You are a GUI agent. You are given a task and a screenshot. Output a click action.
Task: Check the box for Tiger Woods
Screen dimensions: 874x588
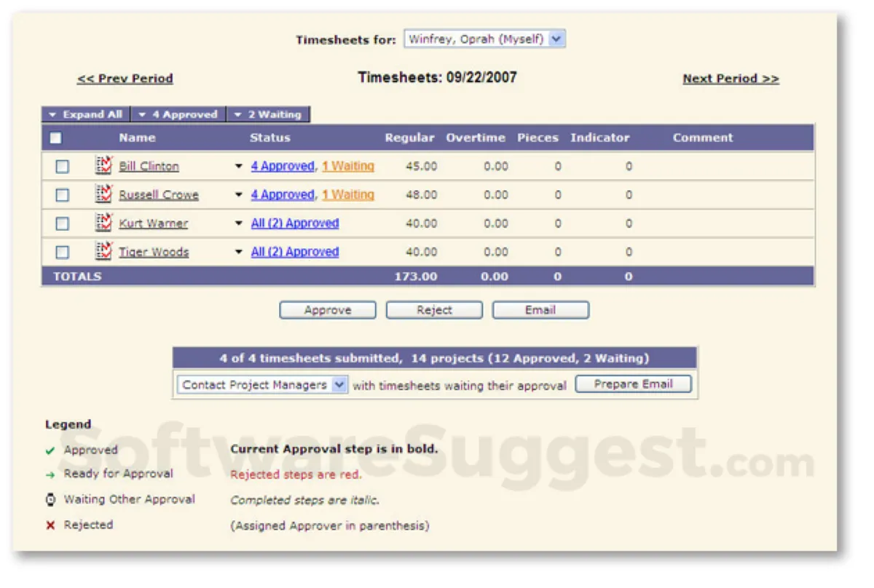click(63, 251)
